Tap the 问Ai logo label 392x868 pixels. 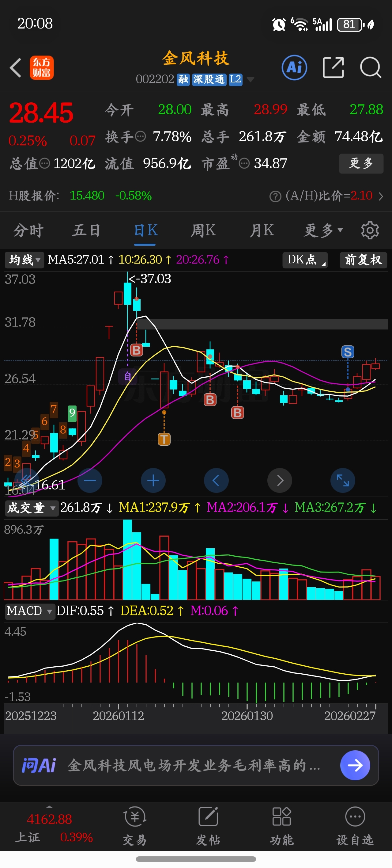(x=39, y=765)
